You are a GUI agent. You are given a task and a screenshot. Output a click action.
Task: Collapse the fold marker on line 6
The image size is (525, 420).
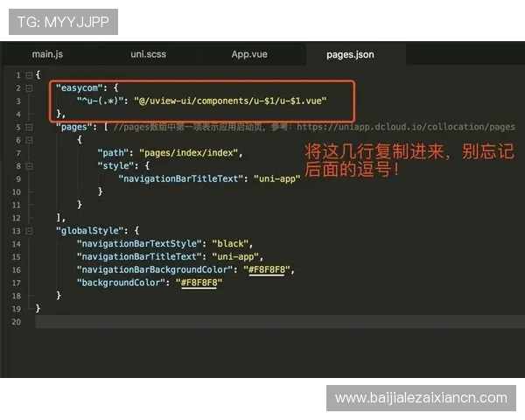(x=29, y=140)
